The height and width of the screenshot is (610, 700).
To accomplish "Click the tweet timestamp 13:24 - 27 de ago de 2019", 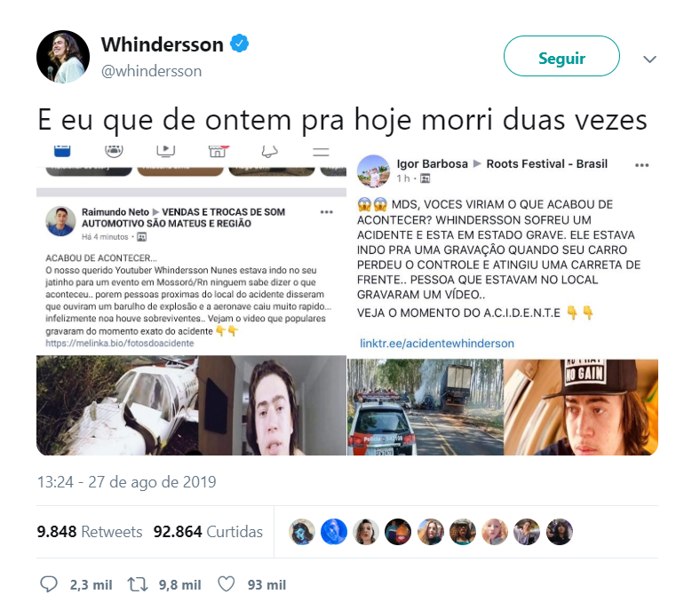I will pos(126,482).
